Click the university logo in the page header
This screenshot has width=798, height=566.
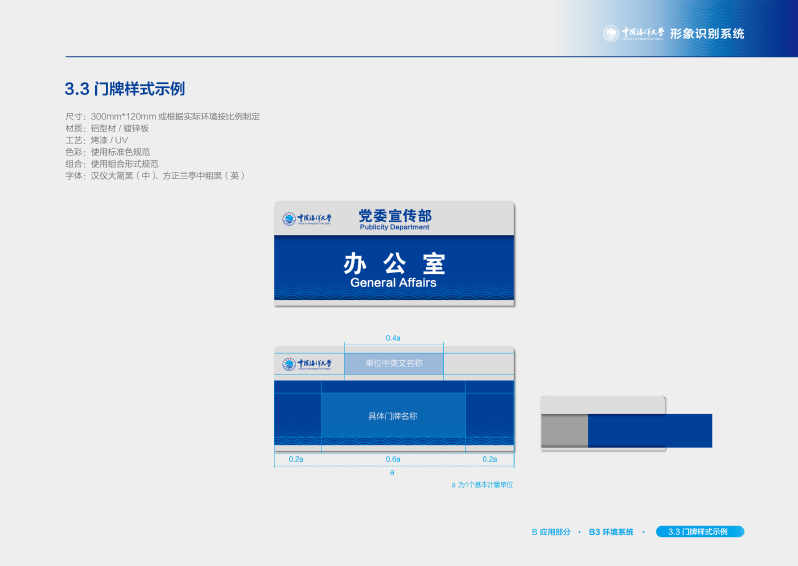pyautogui.click(x=634, y=33)
